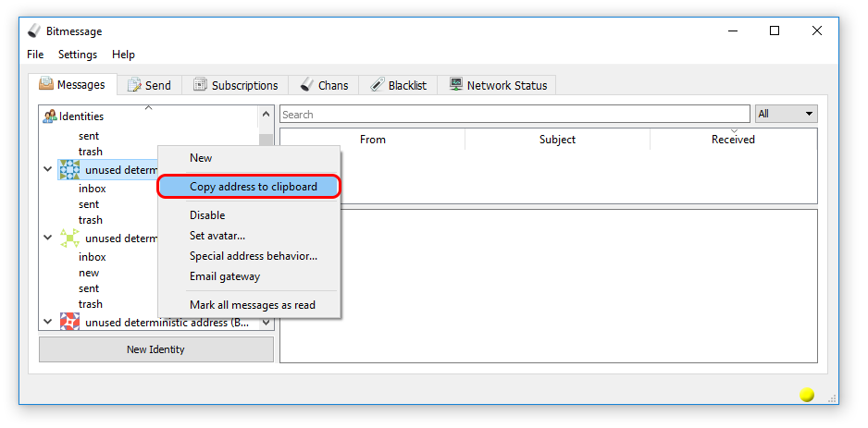Collapse the selected blue-green avatar address
868x428 pixels.
coord(48,169)
